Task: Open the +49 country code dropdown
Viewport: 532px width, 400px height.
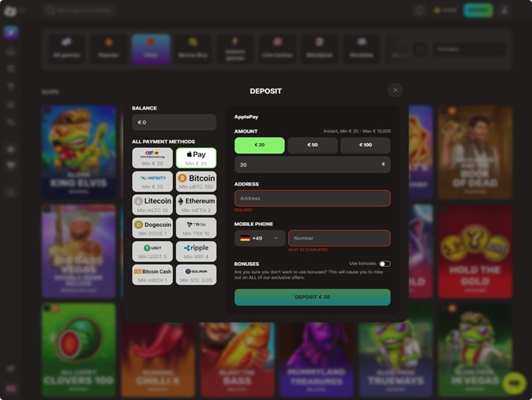Action: 260,239
